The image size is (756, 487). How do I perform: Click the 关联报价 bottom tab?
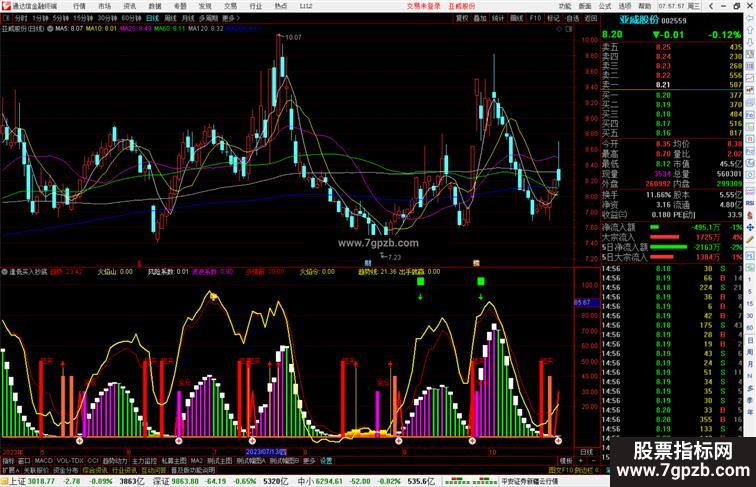point(36,470)
